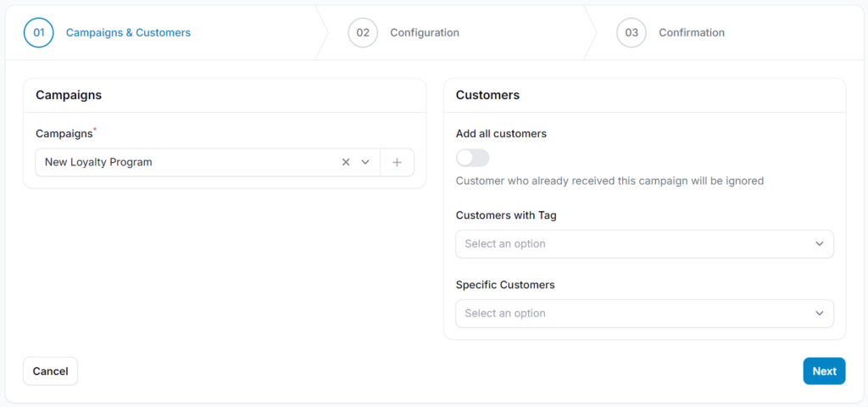Click the Campaigns panel heading
Viewport: 868px width, 407px height.
pyautogui.click(x=69, y=95)
